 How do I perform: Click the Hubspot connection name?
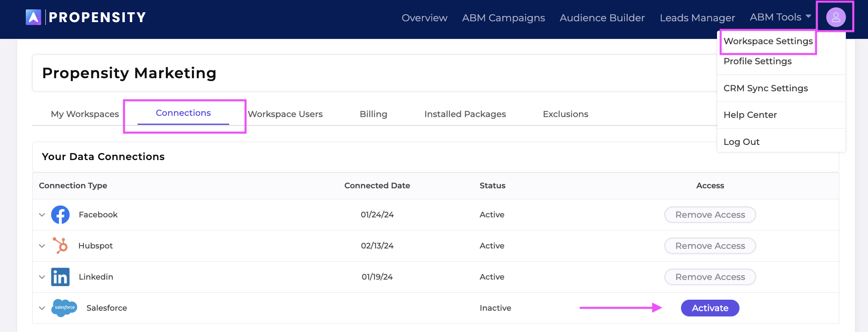[x=95, y=246]
